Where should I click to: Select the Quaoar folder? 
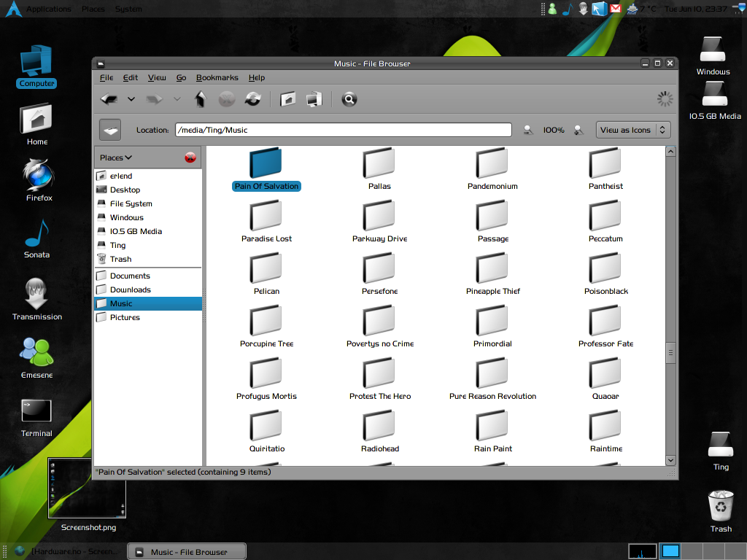[605, 379]
